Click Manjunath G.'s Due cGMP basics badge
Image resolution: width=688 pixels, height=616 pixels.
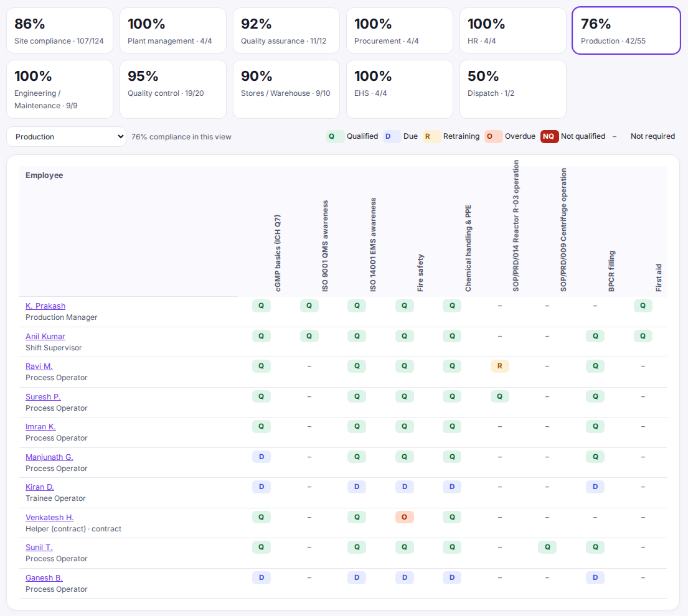262,457
